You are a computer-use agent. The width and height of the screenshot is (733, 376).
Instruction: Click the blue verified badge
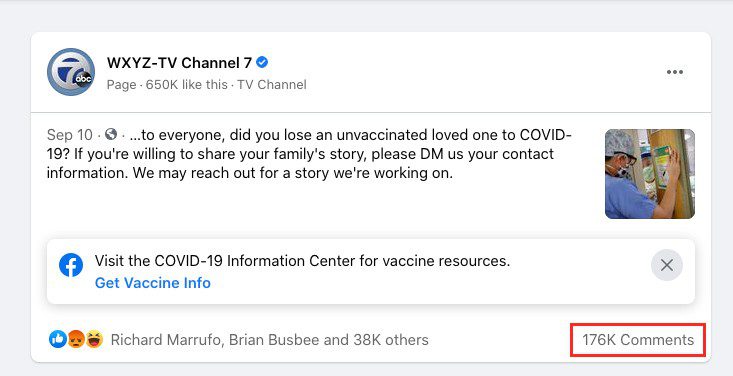[262, 62]
